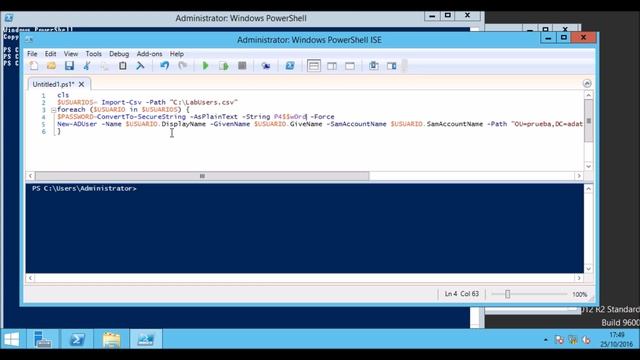The width and height of the screenshot is (640, 360).
Task: Open a script with the folder icon
Action: pos(51,66)
